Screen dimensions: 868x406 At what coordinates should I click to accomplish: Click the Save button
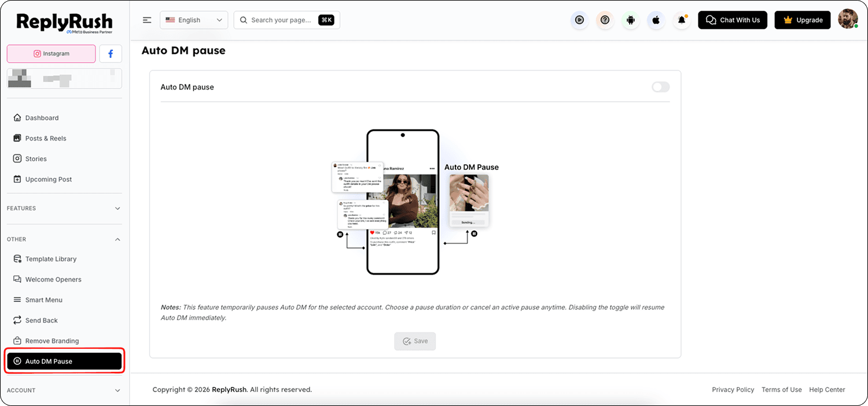click(415, 341)
